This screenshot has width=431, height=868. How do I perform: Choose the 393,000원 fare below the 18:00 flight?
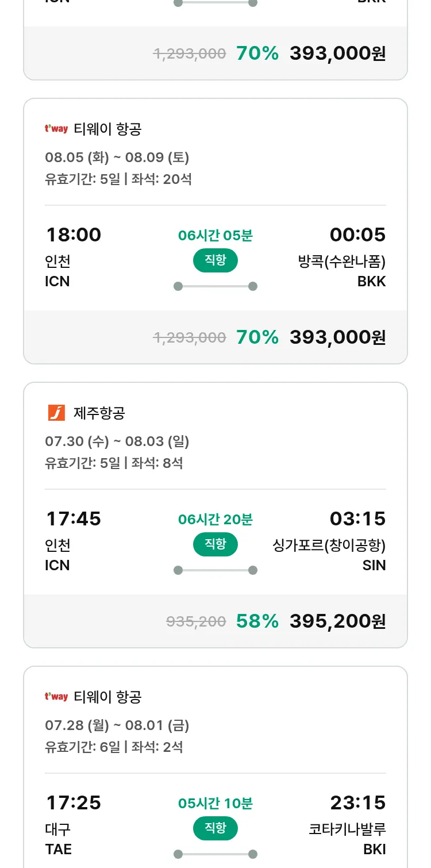tap(337, 337)
